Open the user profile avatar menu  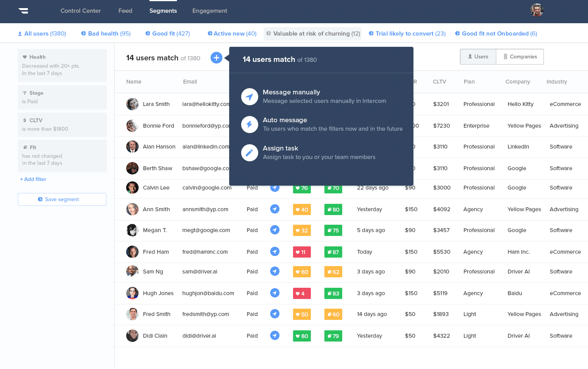click(537, 10)
